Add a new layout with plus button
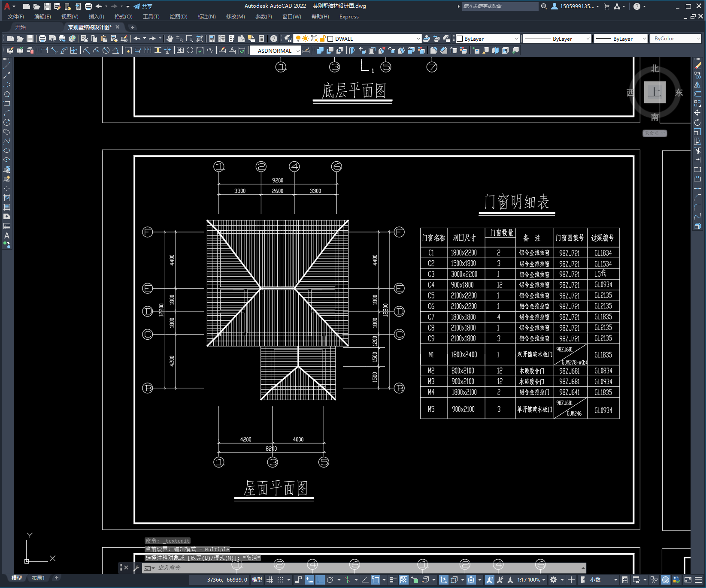This screenshot has width=706, height=588. 56,578
